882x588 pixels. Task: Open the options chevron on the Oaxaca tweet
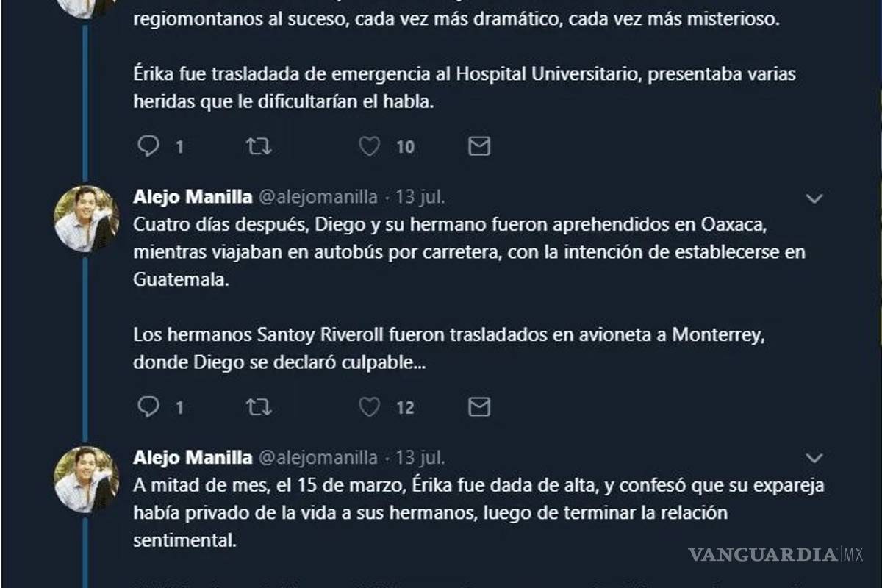[x=813, y=197]
